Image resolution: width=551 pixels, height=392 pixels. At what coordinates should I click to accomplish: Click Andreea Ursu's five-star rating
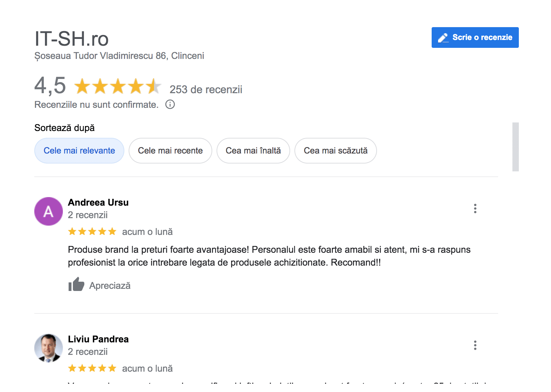click(92, 232)
